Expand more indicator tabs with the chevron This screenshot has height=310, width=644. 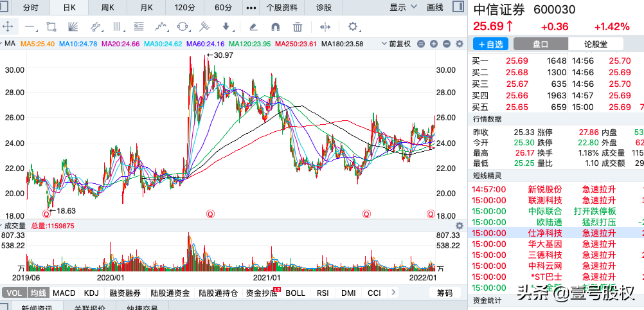click(393, 293)
